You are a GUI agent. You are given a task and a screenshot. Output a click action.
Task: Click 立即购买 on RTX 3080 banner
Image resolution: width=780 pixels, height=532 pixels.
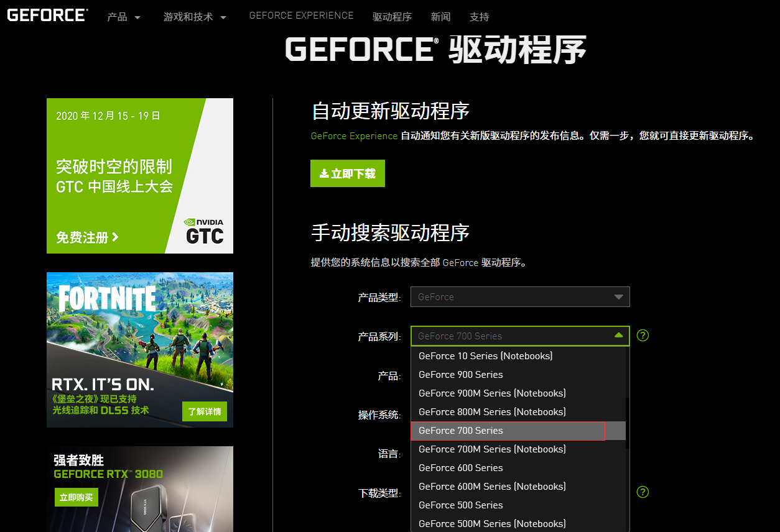pos(76,497)
